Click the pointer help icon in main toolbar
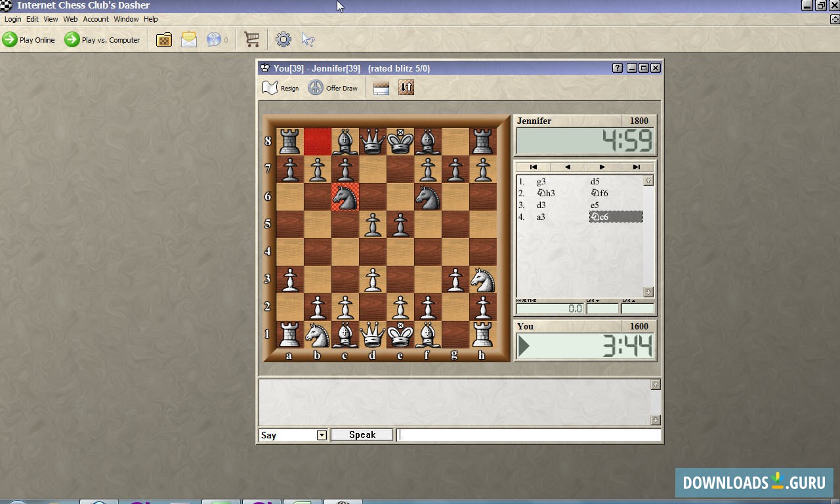Screen dimensions: 840x504 pos(308,40)
